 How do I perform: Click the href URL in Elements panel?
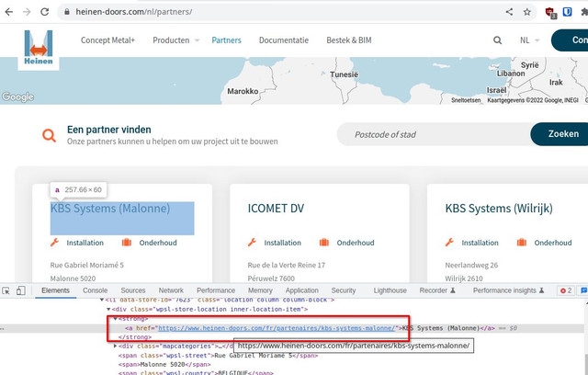tap(277, 328)
